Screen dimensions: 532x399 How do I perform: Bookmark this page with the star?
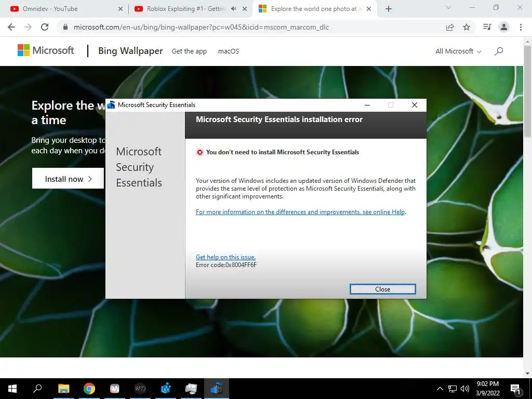click(x=467, y=27)
